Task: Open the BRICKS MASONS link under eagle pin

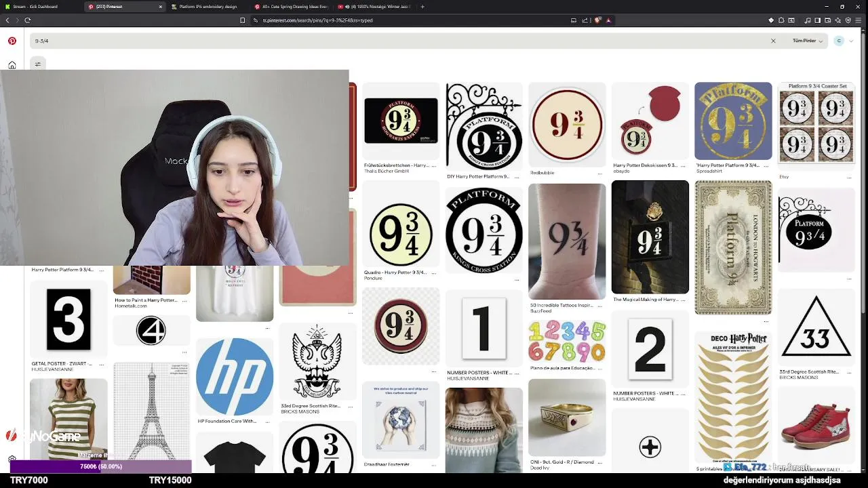Action: click(x=297, y=411)
